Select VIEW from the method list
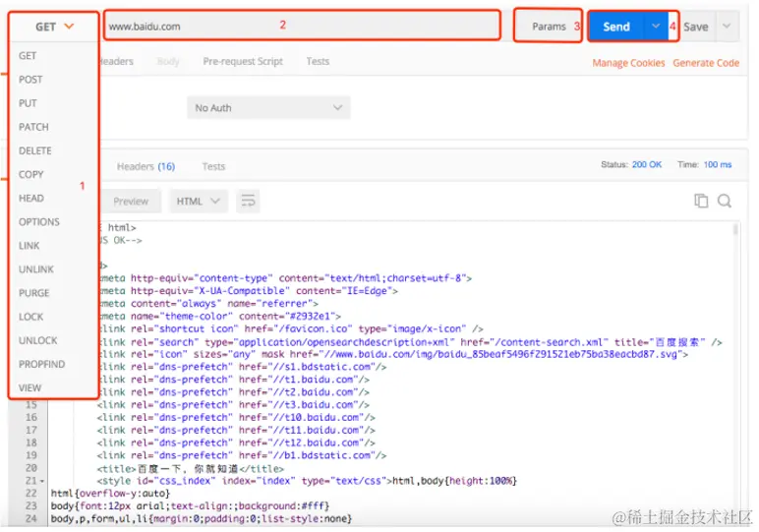759x532 pixels. click(x=29, y=387)
